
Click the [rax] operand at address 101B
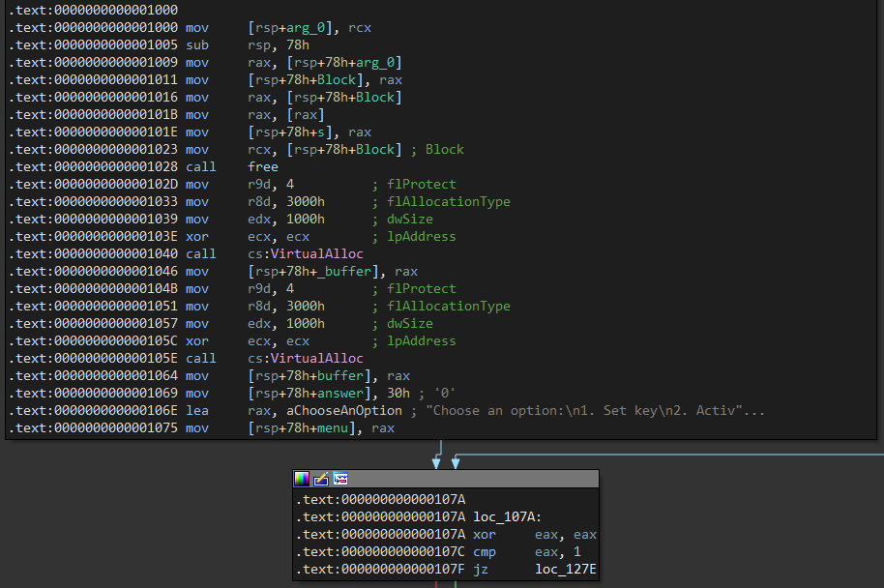click(x=306, y=114)
